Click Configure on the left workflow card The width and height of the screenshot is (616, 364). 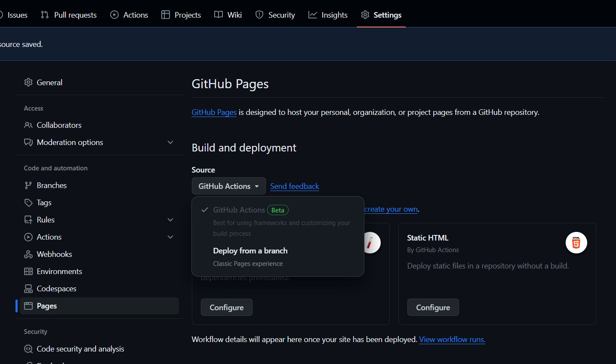tap(227, 307)
